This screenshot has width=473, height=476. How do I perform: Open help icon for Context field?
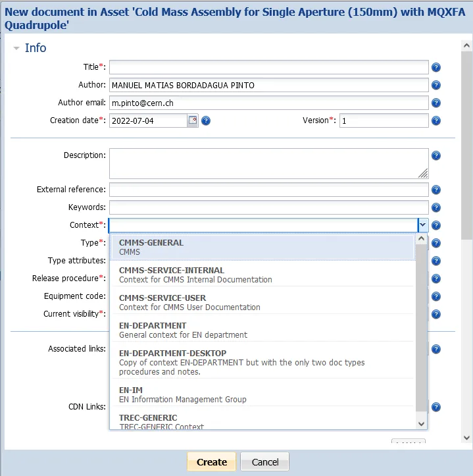pyautogui.click(x=436, y=225)
